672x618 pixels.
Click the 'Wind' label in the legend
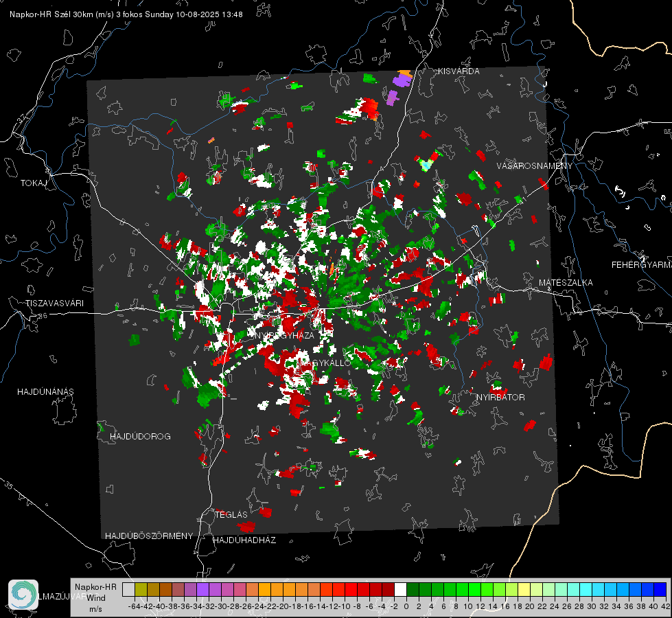coord(96,598)
